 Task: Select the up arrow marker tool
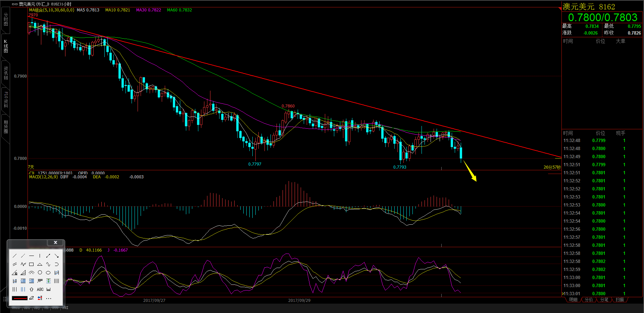tap(32, 289)
